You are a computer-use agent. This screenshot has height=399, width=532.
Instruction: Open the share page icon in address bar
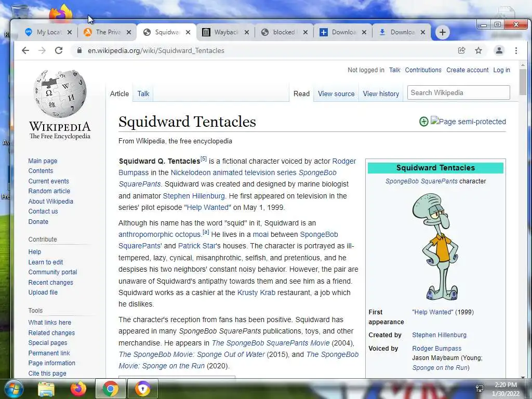461,50
